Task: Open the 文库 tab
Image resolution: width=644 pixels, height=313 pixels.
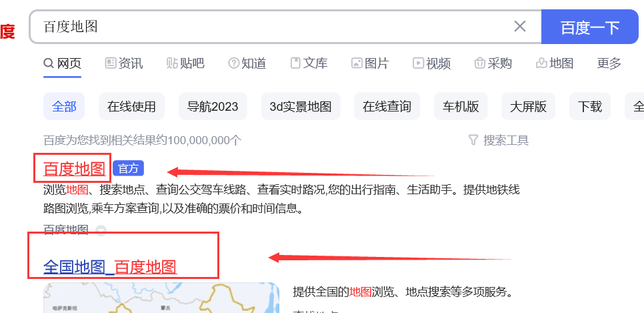Action: click(309, 63)
